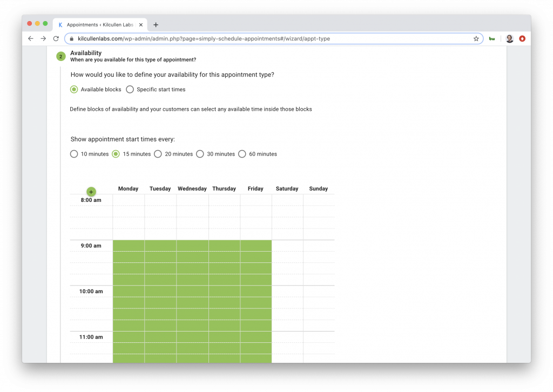Image resolution: width=553 pixels, height=392 pixels.
Task: Open a new browser tab
Action: click(156, 25)
